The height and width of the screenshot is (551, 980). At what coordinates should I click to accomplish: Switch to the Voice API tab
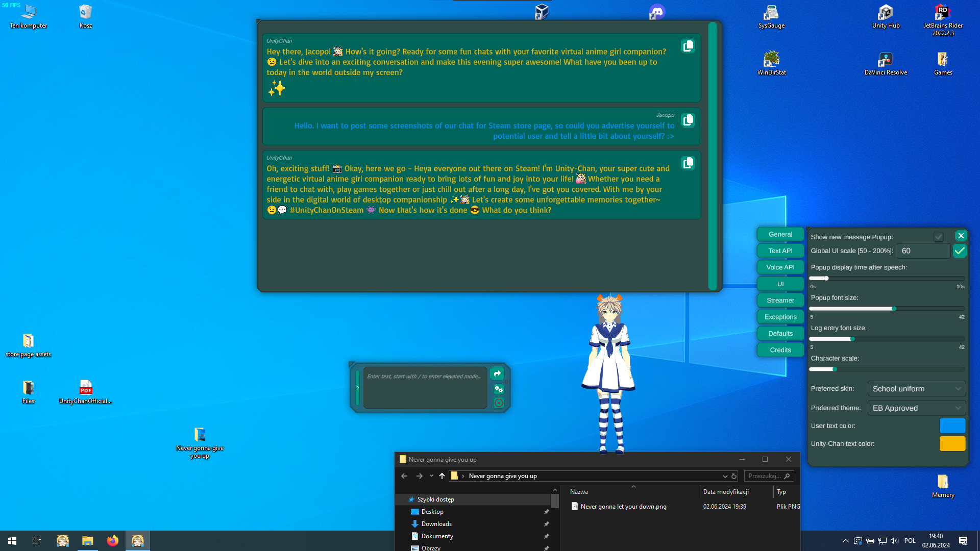tap(780, 267)
